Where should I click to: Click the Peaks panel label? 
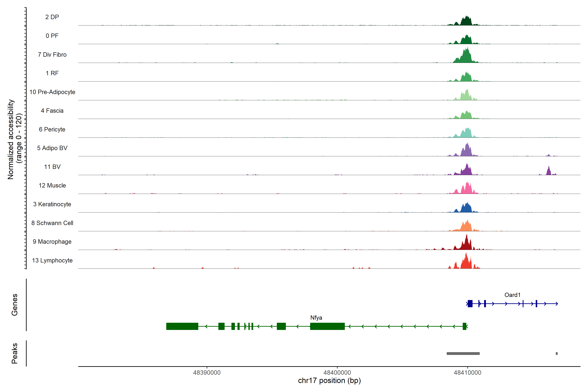(x=15, y=353)
